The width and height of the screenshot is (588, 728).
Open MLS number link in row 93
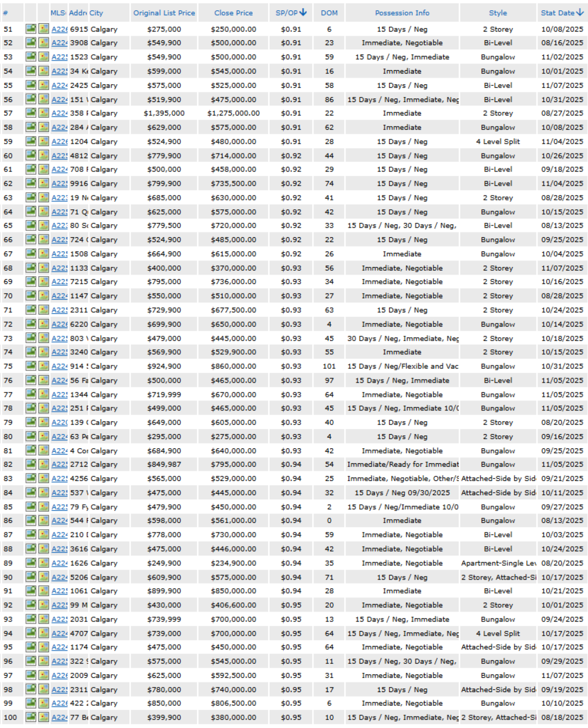click(x=59, y=619)
